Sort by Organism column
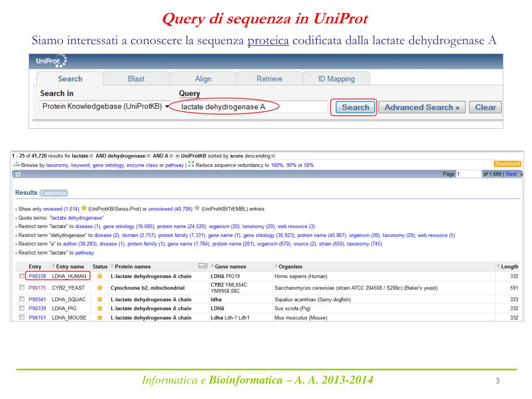532x399 pixels. 288,267
